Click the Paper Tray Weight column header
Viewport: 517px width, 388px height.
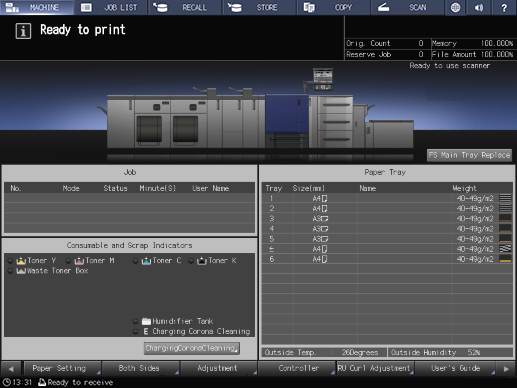point(464,188)
